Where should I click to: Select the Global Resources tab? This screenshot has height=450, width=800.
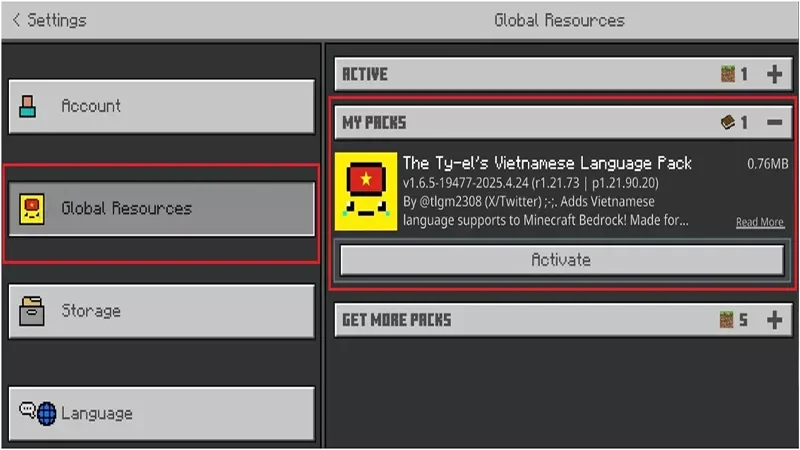coord(162,209)
